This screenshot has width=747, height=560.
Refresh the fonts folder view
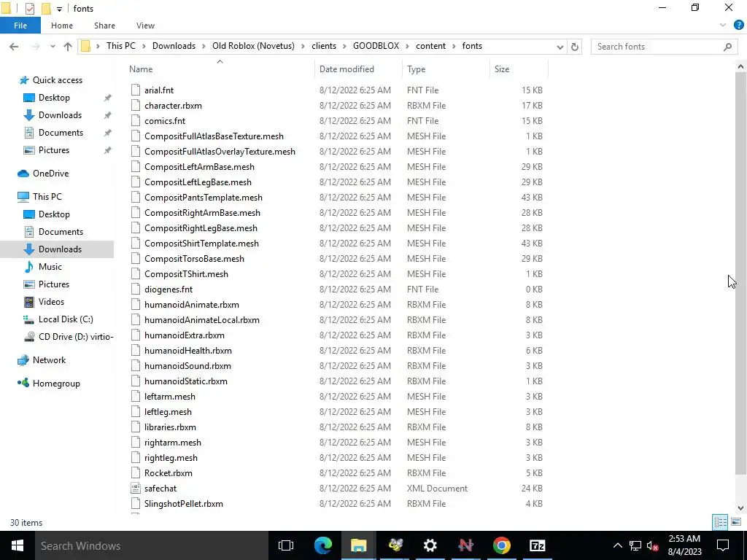pos(575,47)
